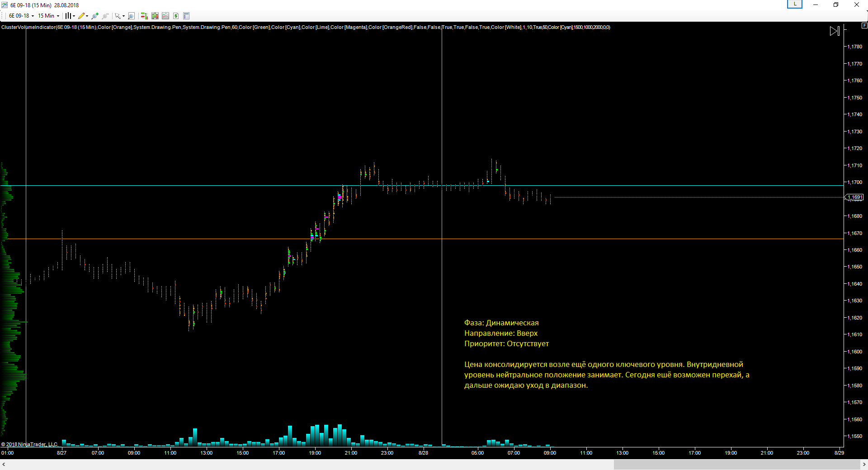Image resolution: width=868 pixels, height=470 pixels.
Task: Click the 19:00 label under the volume peak
Action: pyautogui.click(x=315, y=453)
